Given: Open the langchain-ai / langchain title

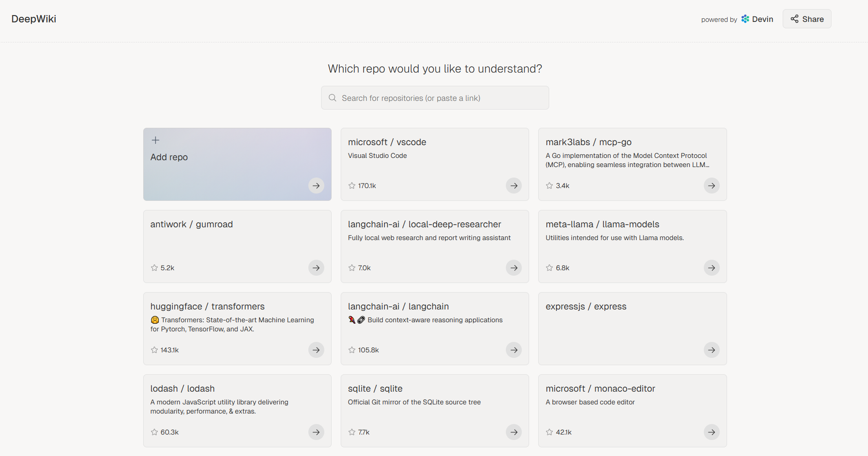Looking at the screenshot, I should click(399, 306).
